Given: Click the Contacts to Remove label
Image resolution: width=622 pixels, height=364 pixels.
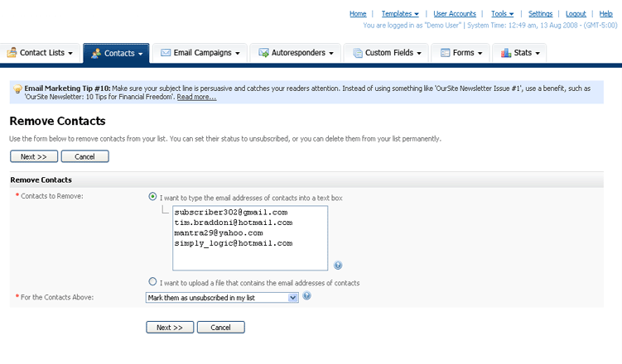Looking at the screenshot, I should 52,196.
